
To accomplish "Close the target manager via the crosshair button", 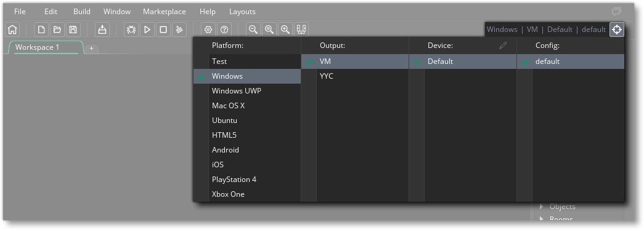I will (617, 30).
